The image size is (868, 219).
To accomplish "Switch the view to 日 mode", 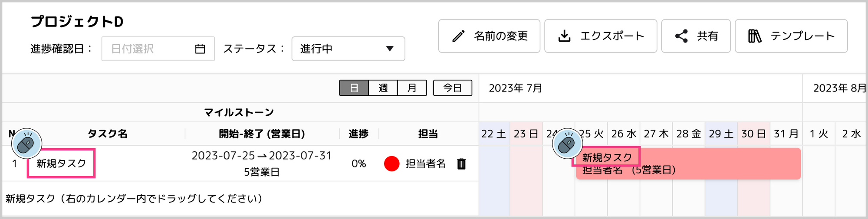I will [x=354, y=88].
